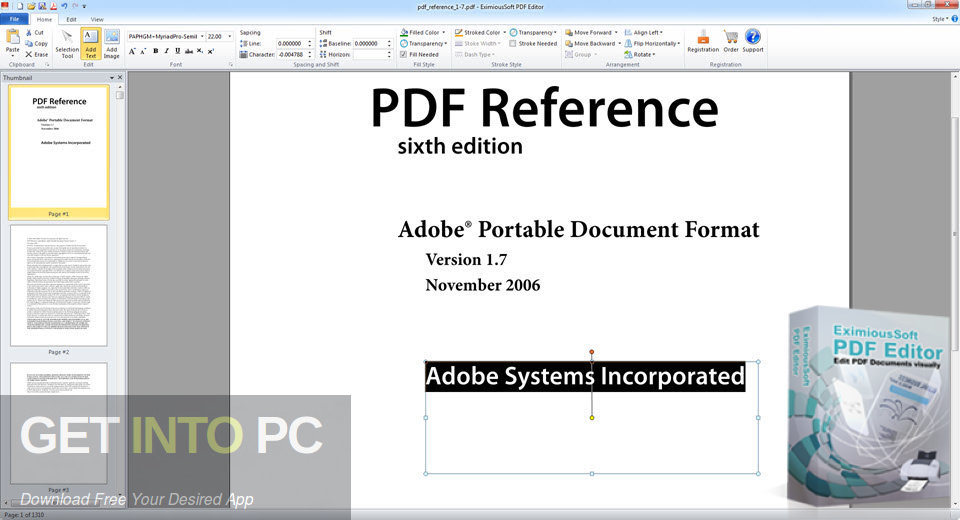Image resolution: width=960 pixels, height=520 pixels.
Task: Click the 'Adobe Systems Incorporated' text
Action: point(585,376)
